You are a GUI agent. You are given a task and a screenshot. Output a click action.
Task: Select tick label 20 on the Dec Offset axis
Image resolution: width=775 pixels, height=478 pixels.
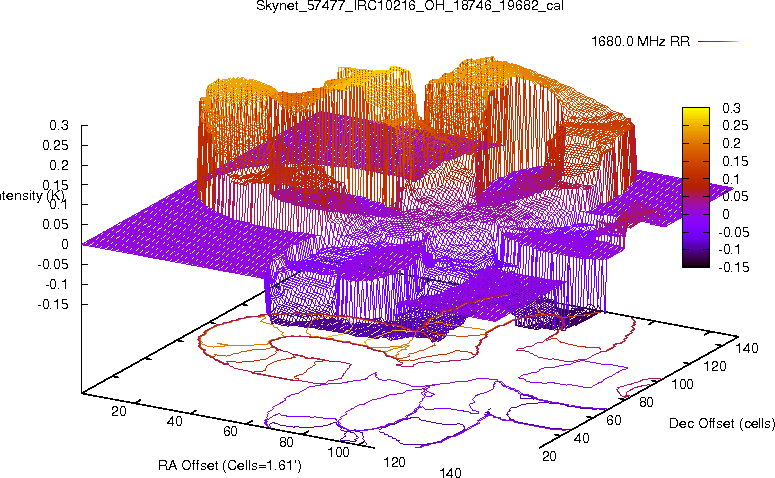pos(549,456)
